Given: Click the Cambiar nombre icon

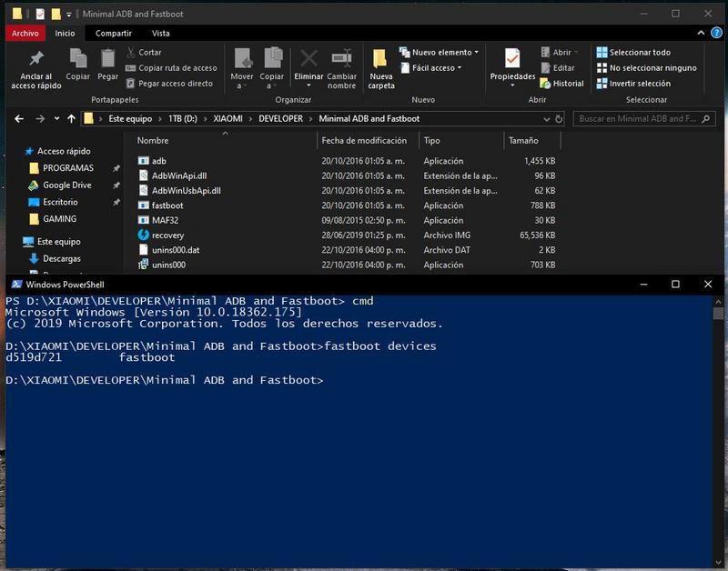Looking at the screenshot, I should [x=342, y=58].
